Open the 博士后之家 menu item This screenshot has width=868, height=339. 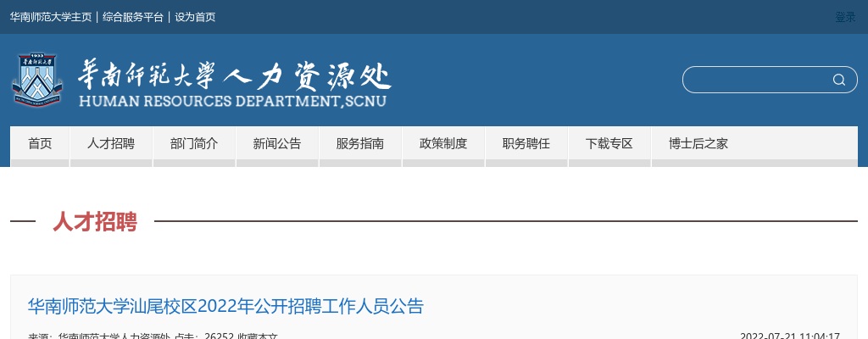coord(698,144)
